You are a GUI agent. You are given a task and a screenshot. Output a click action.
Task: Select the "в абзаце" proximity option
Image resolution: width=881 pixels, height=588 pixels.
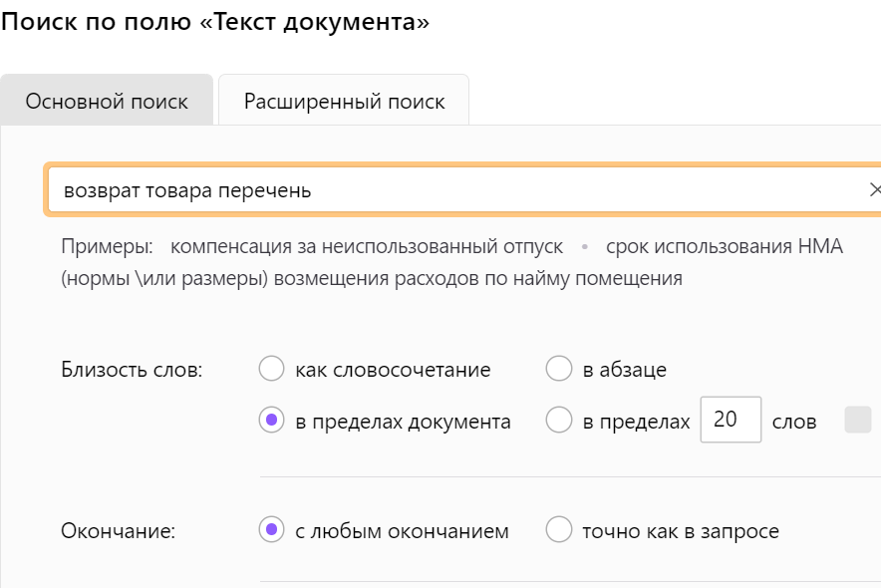click(x=559, y=370)
